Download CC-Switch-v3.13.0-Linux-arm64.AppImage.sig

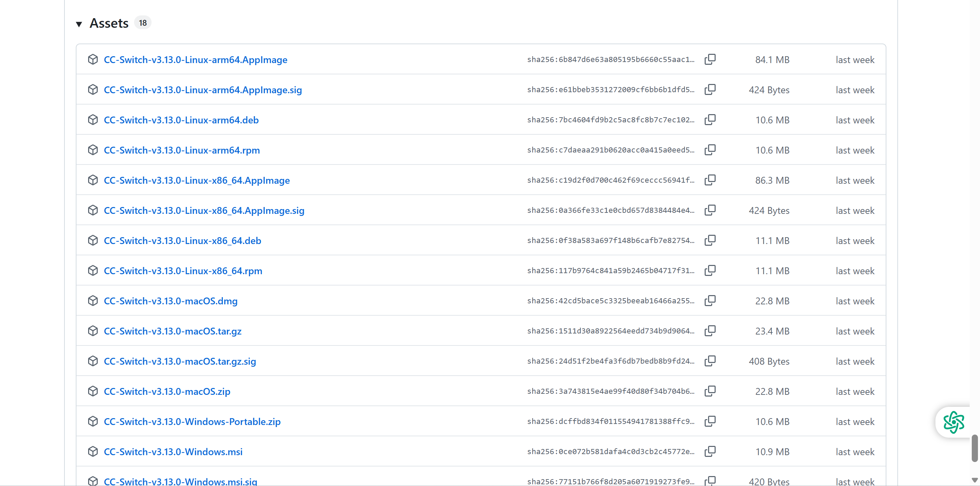[x=203, y=90]
